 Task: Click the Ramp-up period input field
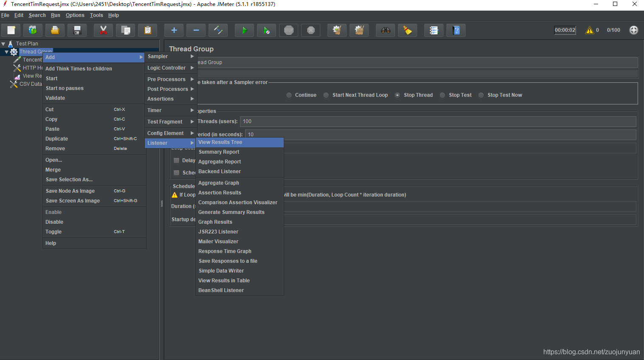441,135
